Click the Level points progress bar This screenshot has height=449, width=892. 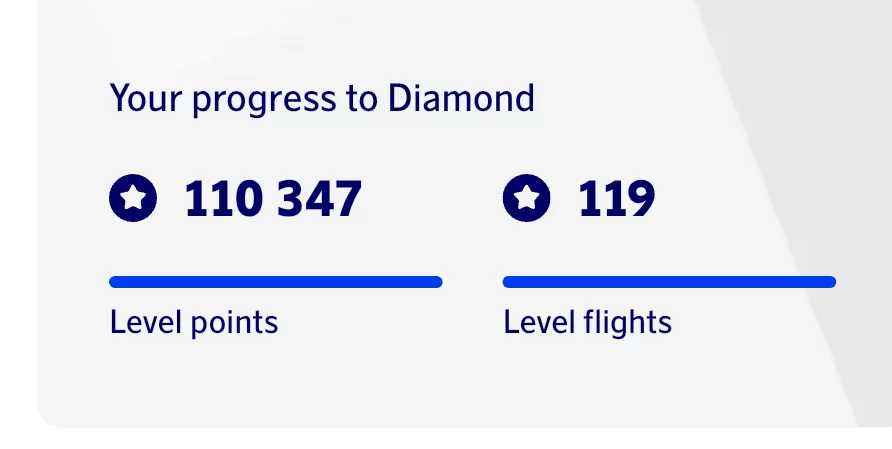pos(275,282)
